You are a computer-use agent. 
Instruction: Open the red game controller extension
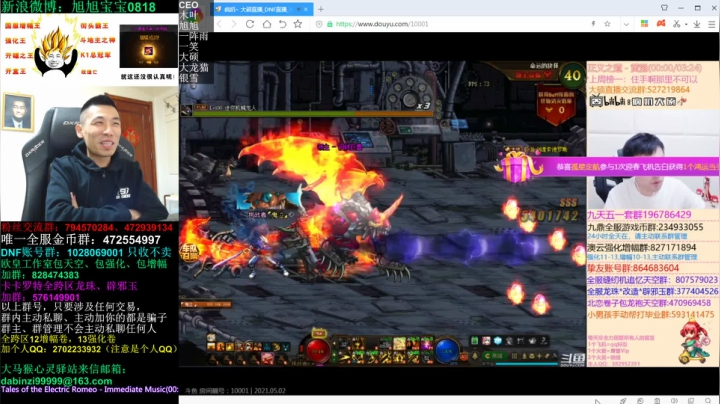[x=661, y=23]
